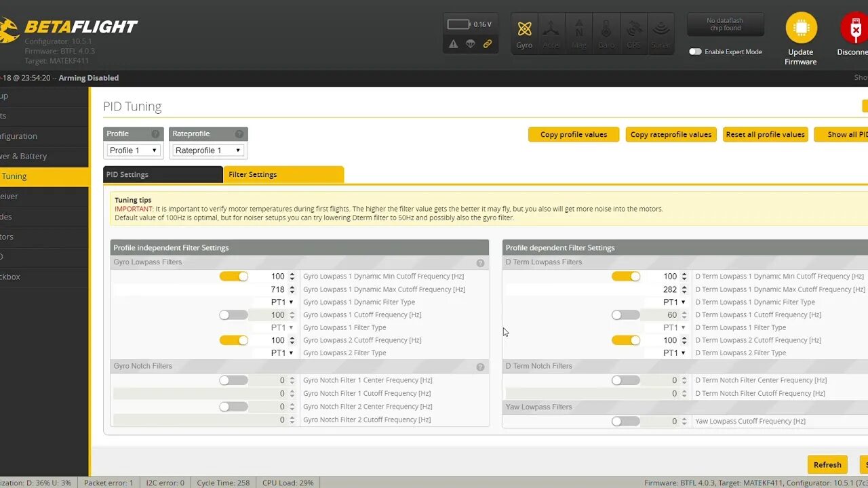Click the arming warning triangle icon
Screen dimensions: 868x488
click(x=453, y=44)
